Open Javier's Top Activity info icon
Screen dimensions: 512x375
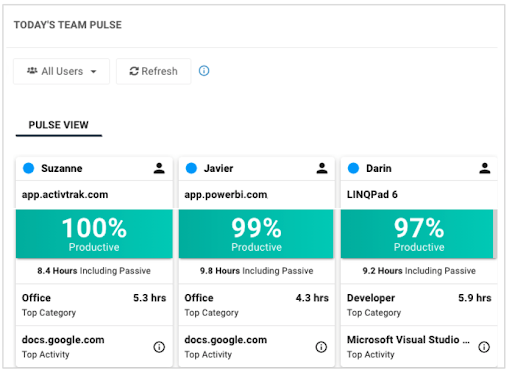click(x=321, y=347)
